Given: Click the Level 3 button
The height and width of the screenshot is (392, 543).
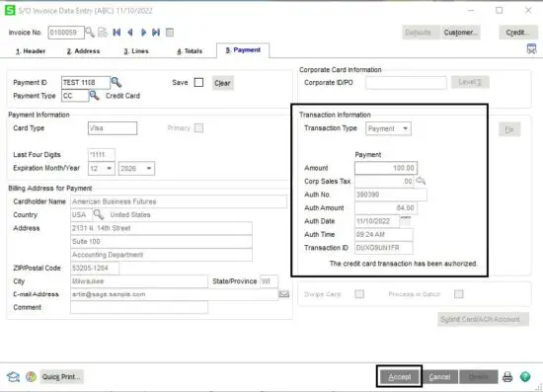Looking at the screenshot, I should [470, 82].
